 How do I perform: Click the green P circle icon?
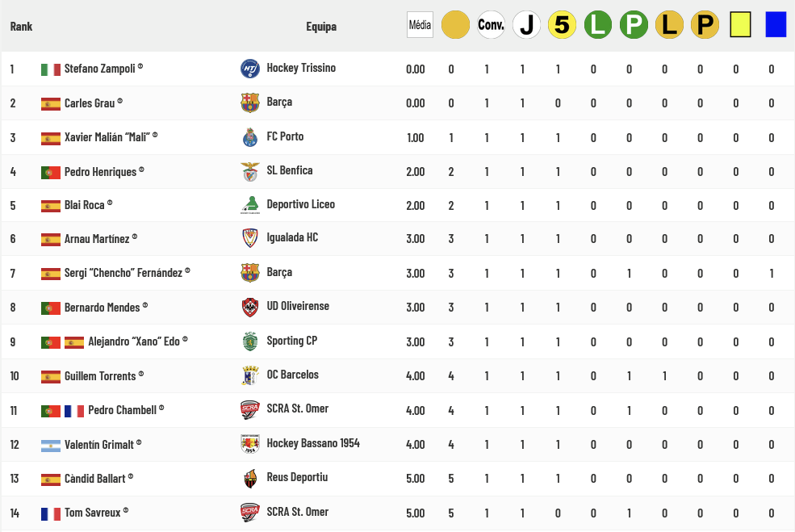point(634,25)
